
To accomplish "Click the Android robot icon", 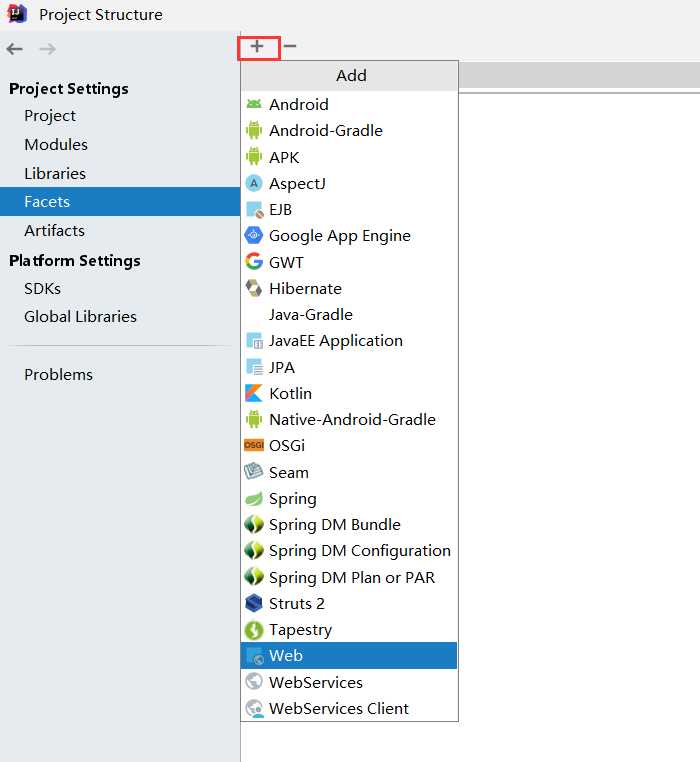I will coord(254,104).
